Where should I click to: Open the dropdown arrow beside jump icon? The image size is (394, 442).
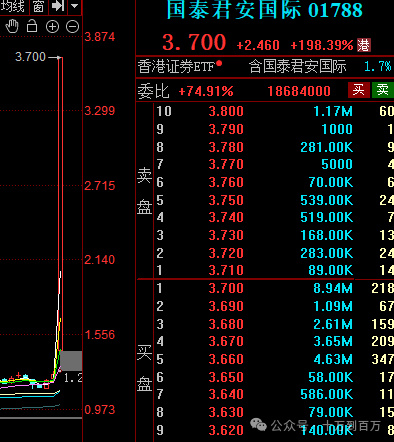point(74,6)
